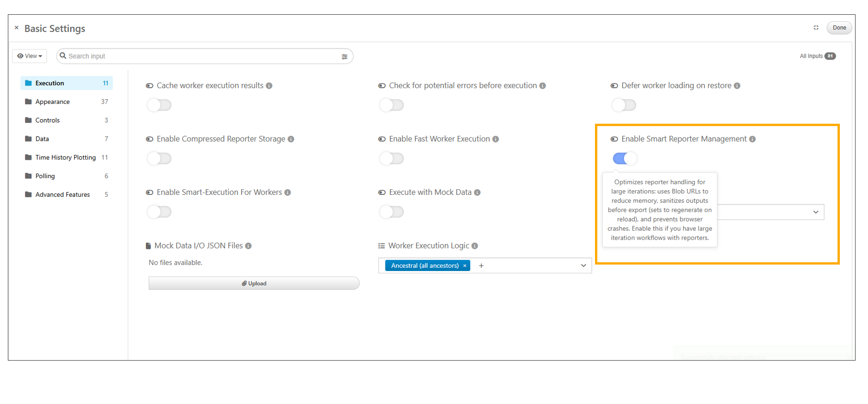Click plus icon in Worker Execution Logic field
This screenshot has width=868, height=404.
tap(481, 266)
